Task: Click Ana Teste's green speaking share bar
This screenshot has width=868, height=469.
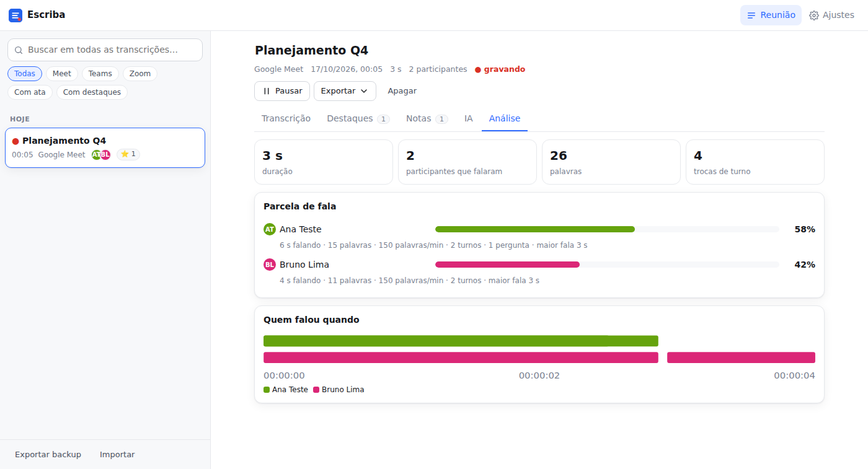Action: [535, 229]
